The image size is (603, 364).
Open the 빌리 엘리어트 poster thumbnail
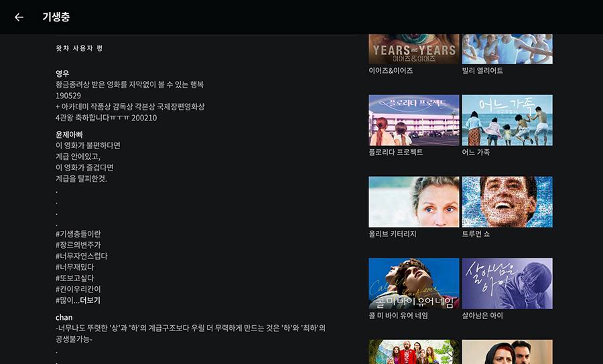click(x=507, y=49)
